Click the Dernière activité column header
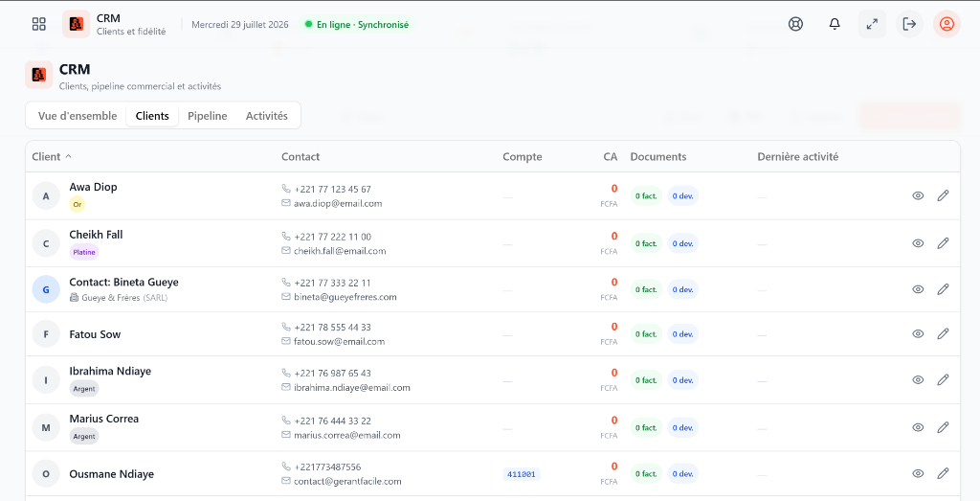The height and width of the screenshot is (501, 980). pos(798,156)
